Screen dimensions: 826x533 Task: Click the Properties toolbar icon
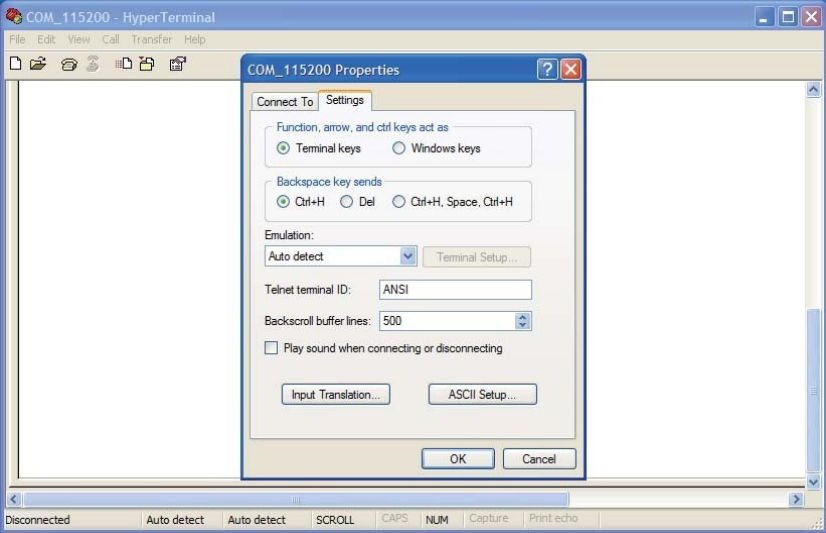pyautogui.click(x=178, y=64)
